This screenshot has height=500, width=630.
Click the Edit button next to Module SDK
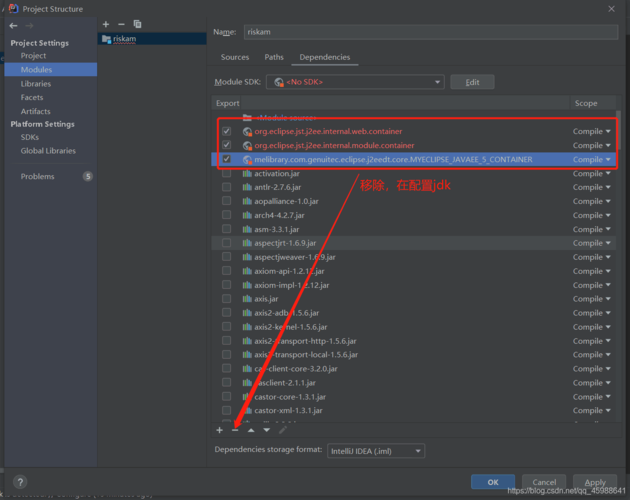tap(472, 82)
